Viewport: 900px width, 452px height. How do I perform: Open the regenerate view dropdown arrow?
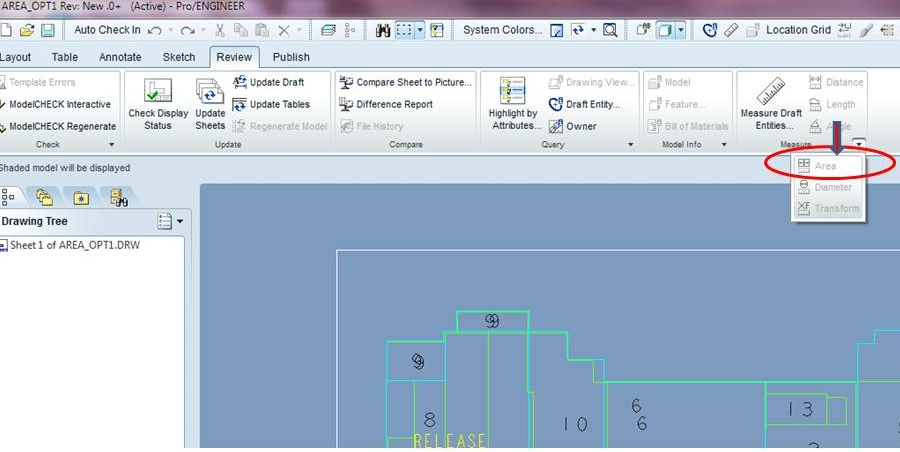pos(593,30)
